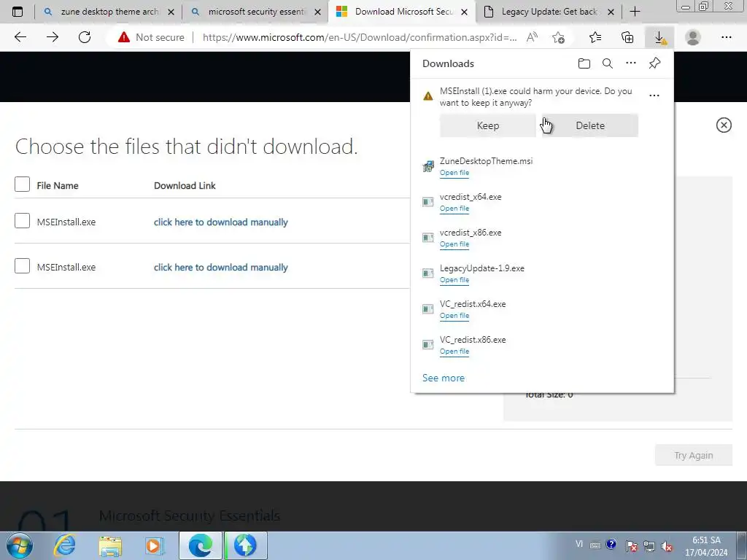This screenshot has width=747, height=560.
Task: Open Action Center flag tray icon
Action: [x=631, y=545]
